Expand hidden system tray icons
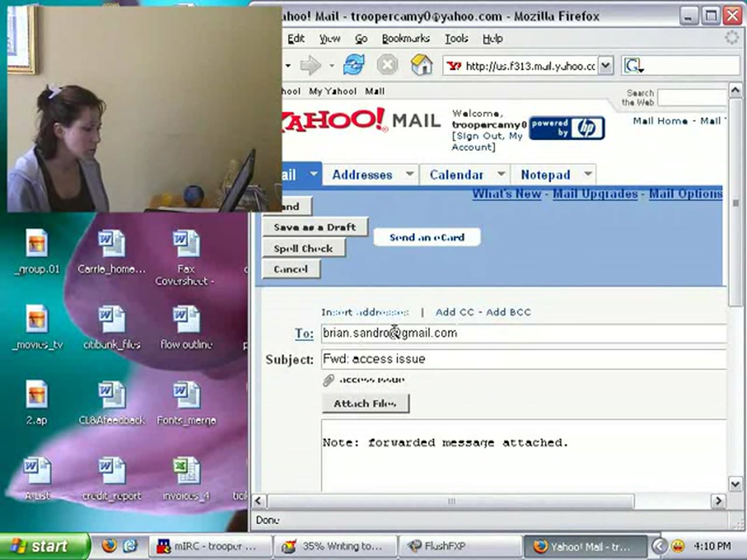 [659, 546]
